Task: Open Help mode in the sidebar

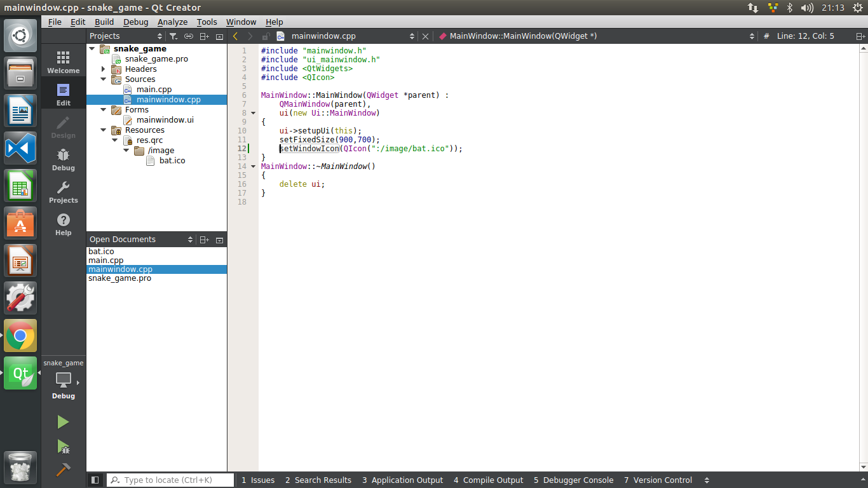Action: point(64,224)
